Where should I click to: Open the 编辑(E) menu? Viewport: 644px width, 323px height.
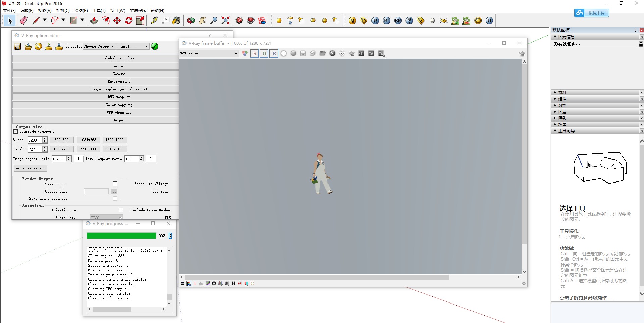(27, 10)
